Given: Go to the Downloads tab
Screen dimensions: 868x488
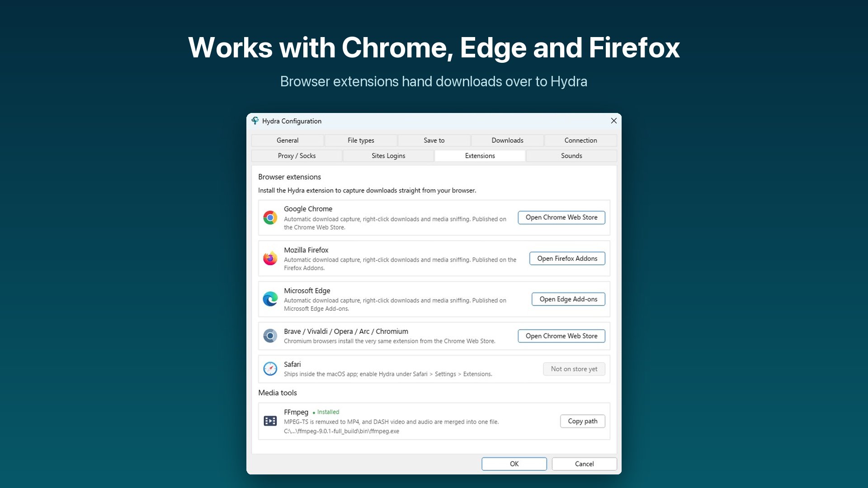Looking at the screenshot, I should click(507, 141).
